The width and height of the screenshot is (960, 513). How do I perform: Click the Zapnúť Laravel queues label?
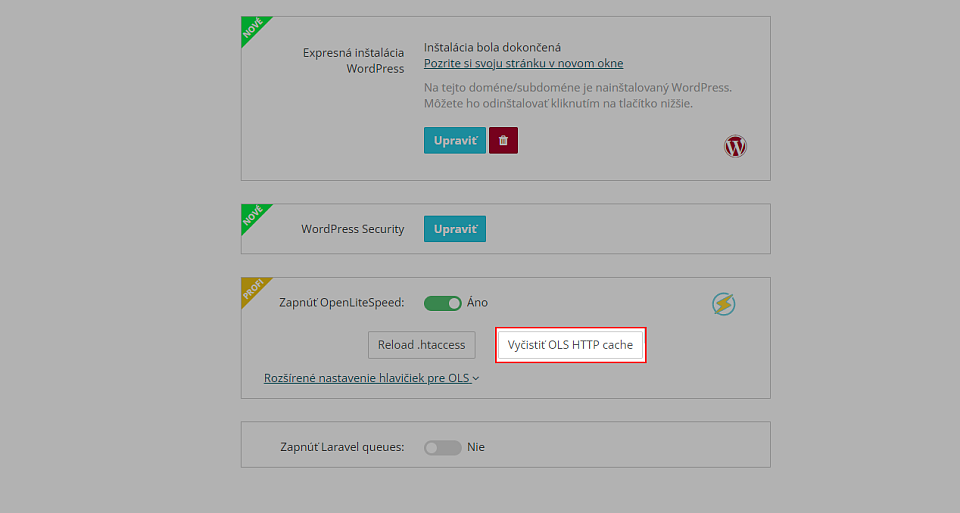coord(342,447)
